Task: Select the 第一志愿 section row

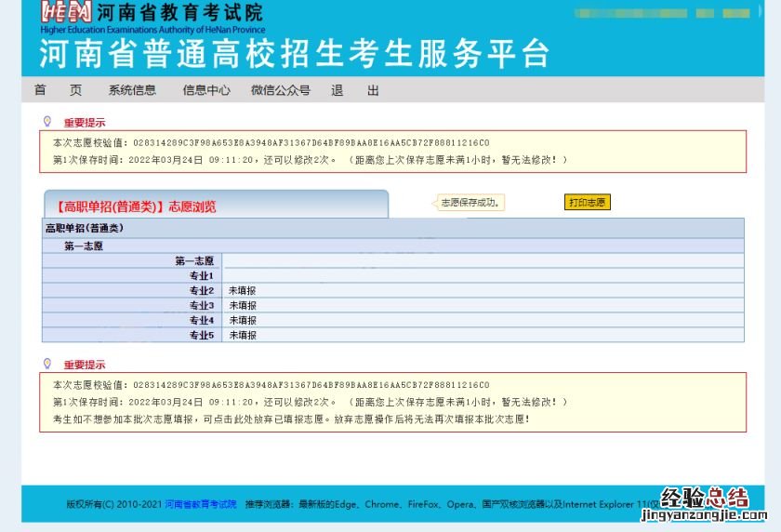Action: coord(392,246)
